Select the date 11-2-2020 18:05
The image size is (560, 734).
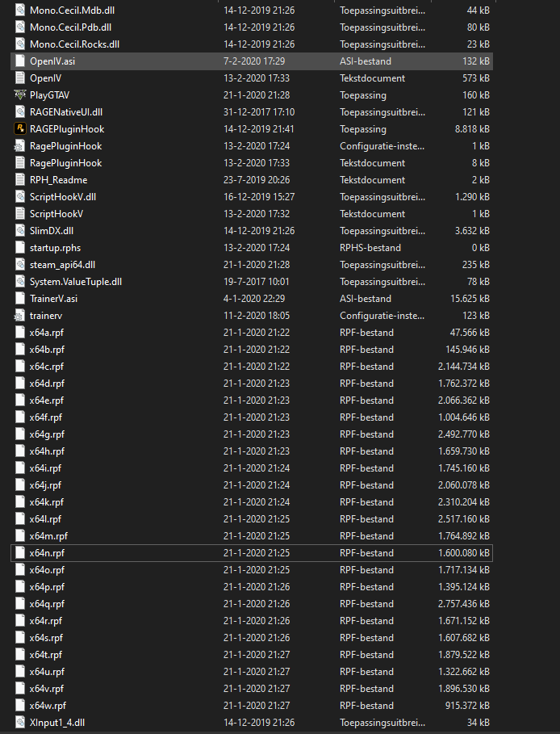point(257,316)
